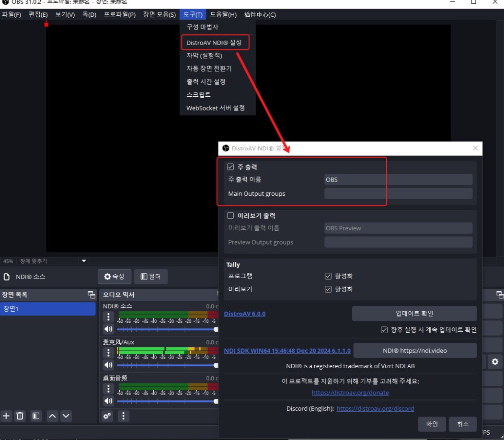
Task: Open the 插件中心(C) menu
Action: tap(260, 14)
